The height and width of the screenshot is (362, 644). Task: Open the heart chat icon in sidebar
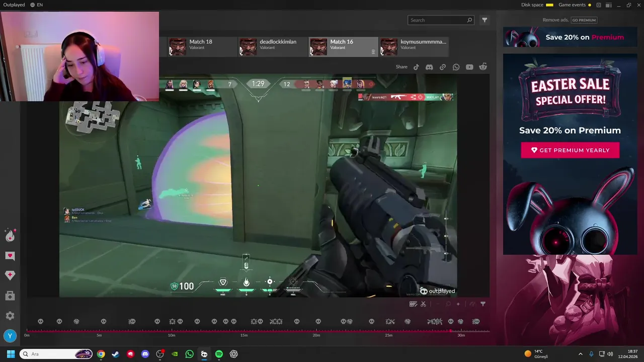click(x=10, y=256)
